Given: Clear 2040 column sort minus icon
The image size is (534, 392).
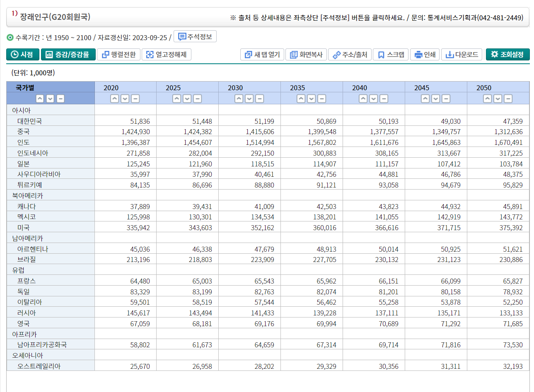Looking at the screenshot, I should (x=384, y=99).
